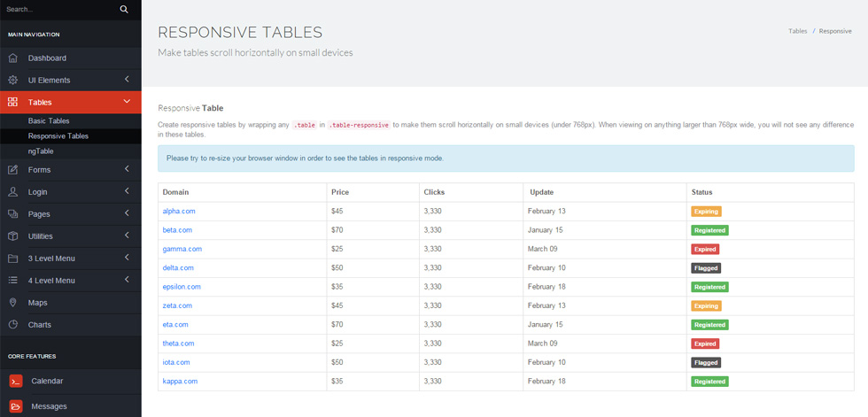Click the Pages stacked-windows icon
This screenshot has width=868, height=417.
[x=12, y=214]
